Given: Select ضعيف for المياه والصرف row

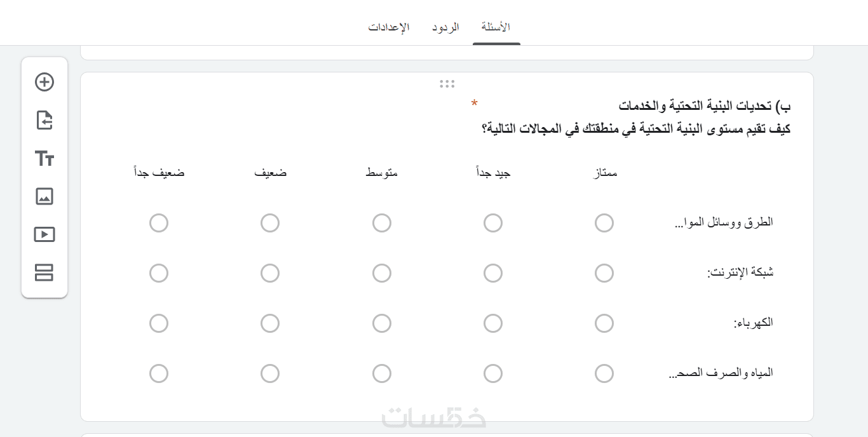Looking at the screenshot, I should point(270,373).
